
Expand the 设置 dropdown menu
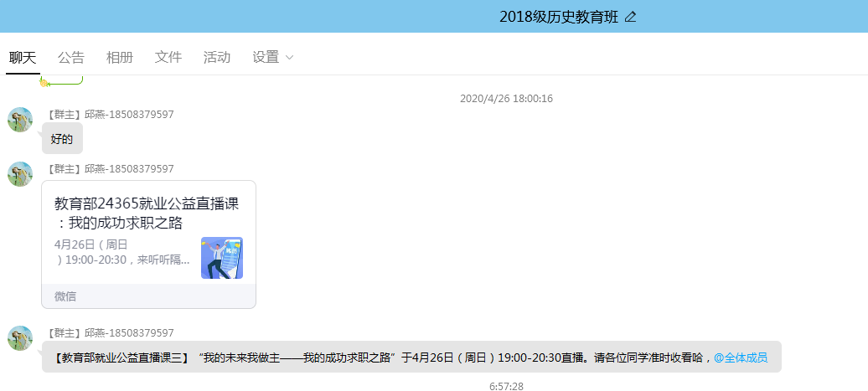coord(273,57)
